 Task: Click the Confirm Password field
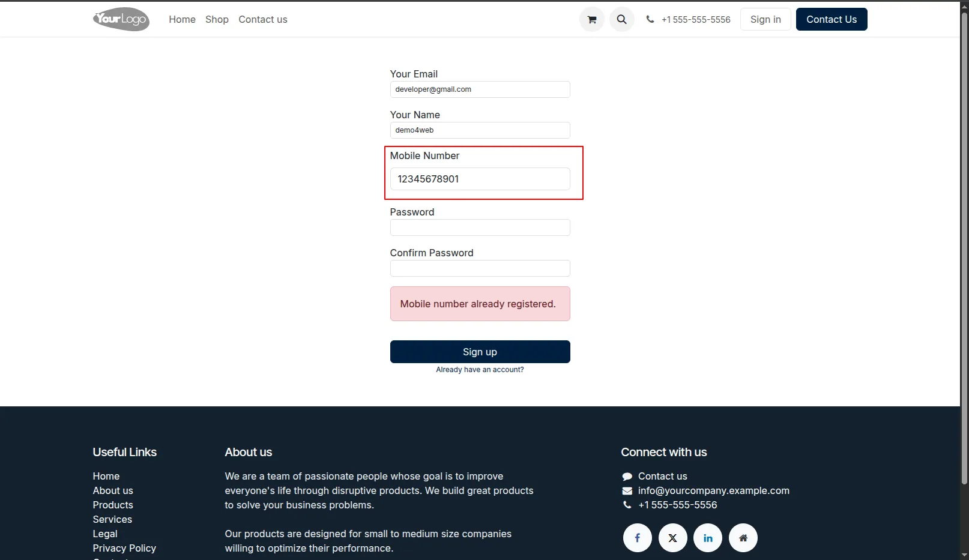tap(480, 268)
